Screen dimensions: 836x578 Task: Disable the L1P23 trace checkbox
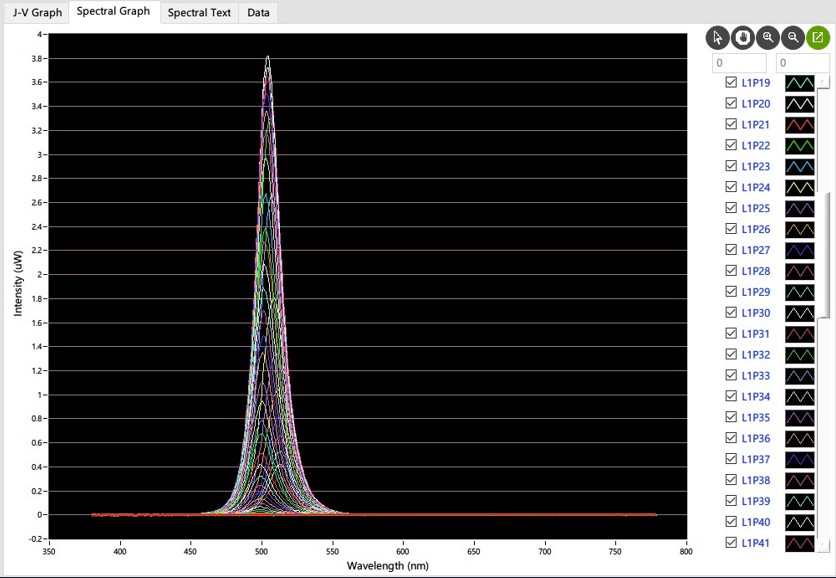pyautogui.click(x=731, y=166)
